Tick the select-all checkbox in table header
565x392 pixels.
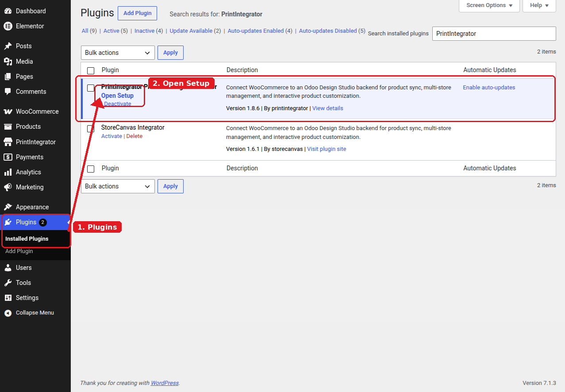(91, 70)
